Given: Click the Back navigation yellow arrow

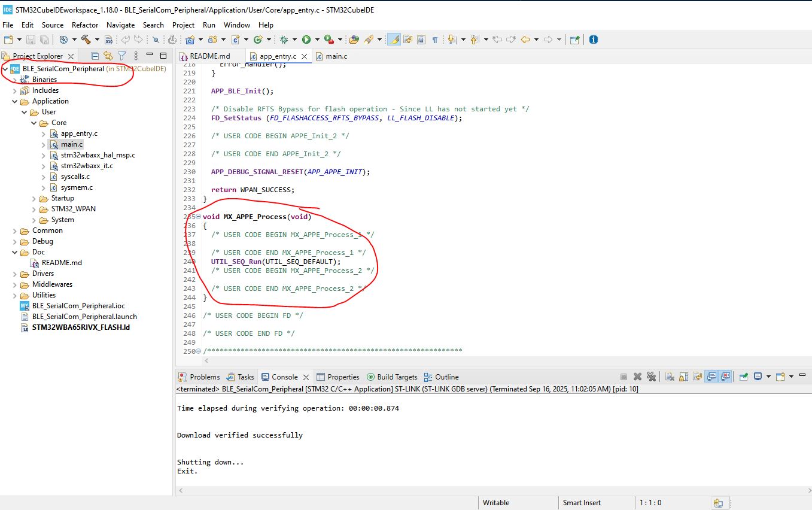Looking at the screenshot, I should (525, 40).
